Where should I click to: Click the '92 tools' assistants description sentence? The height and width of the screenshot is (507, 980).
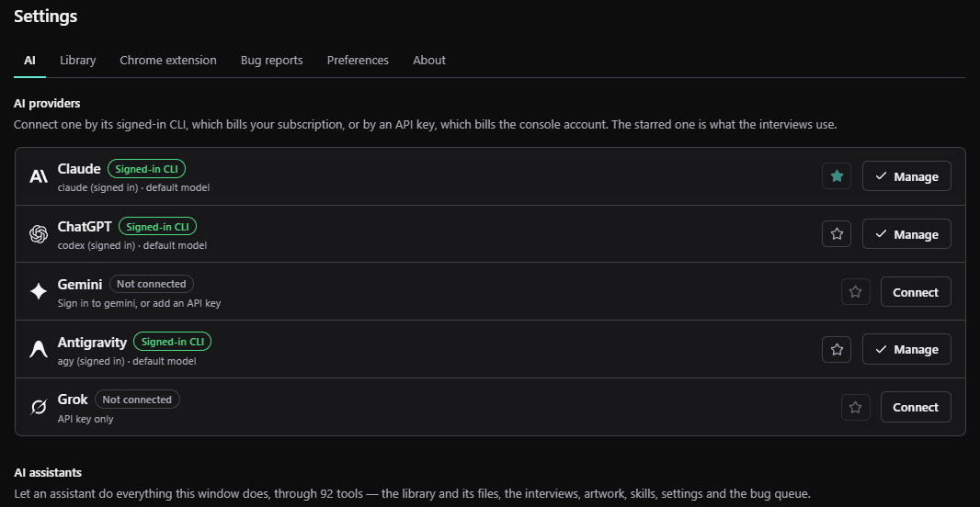(412, 494)
